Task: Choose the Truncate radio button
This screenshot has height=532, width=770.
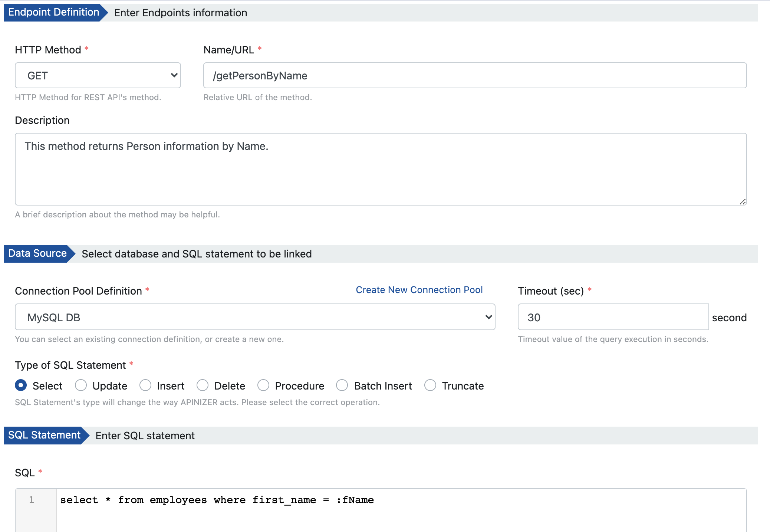Action: click(x=430, y=385)
